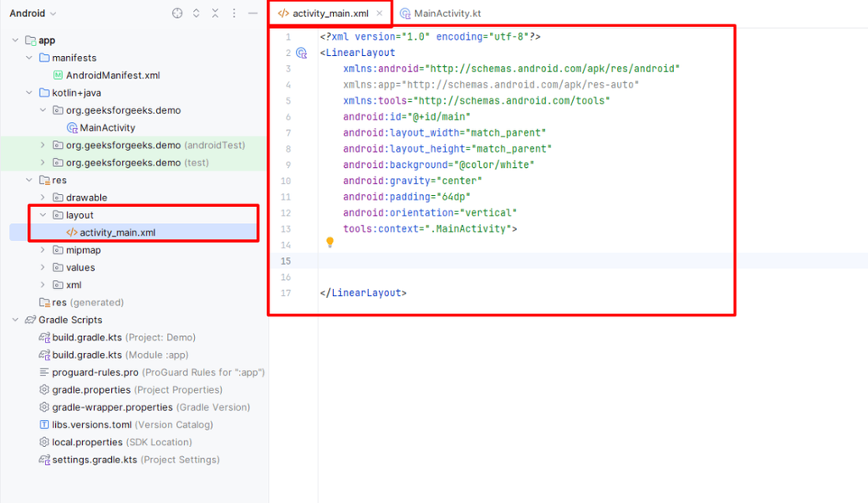Click the Gradle Scripts elephant icon
Viewport: 868px width, 503px height.
31,320
